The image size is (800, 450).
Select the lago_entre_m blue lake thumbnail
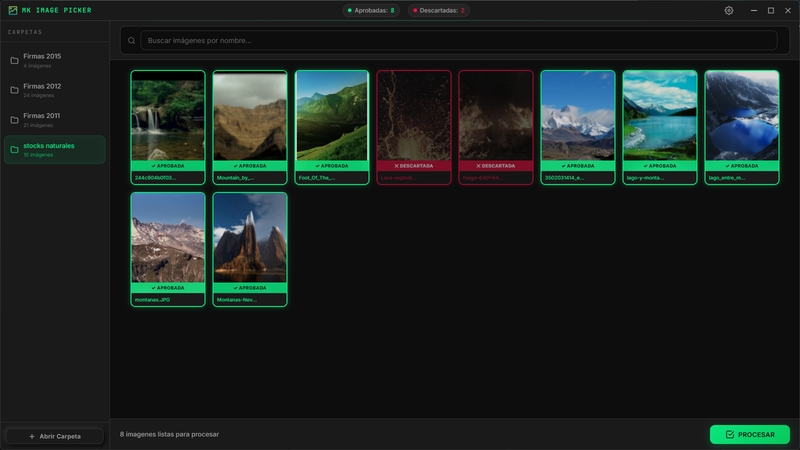(742, 116)
